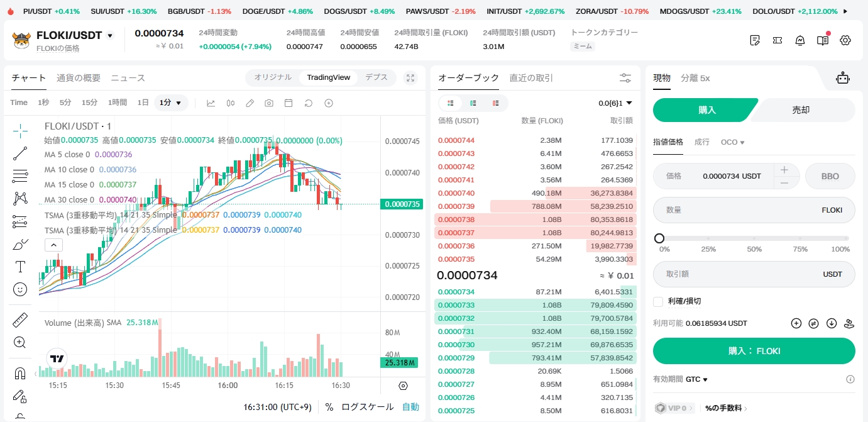
Task: Open the order book filter settings icon
Action: (x=625, y=78)
